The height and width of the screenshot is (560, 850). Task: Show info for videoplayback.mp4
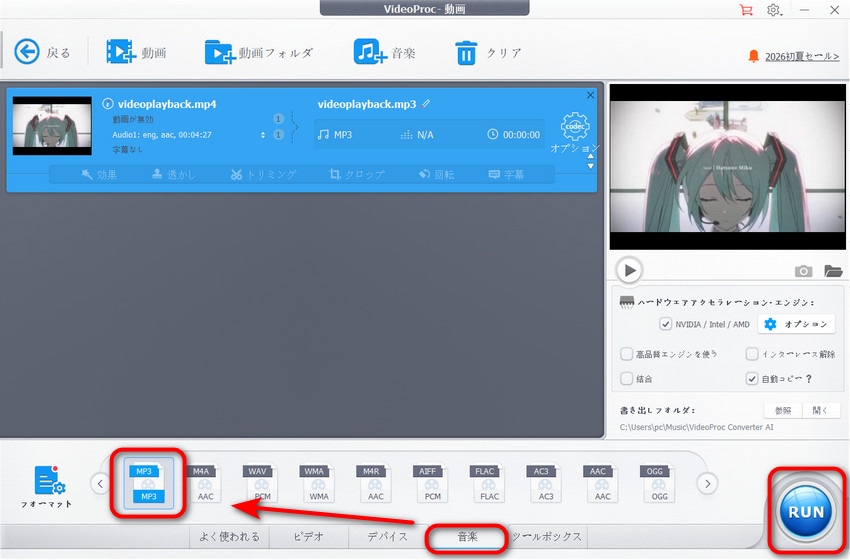[108, 104]
